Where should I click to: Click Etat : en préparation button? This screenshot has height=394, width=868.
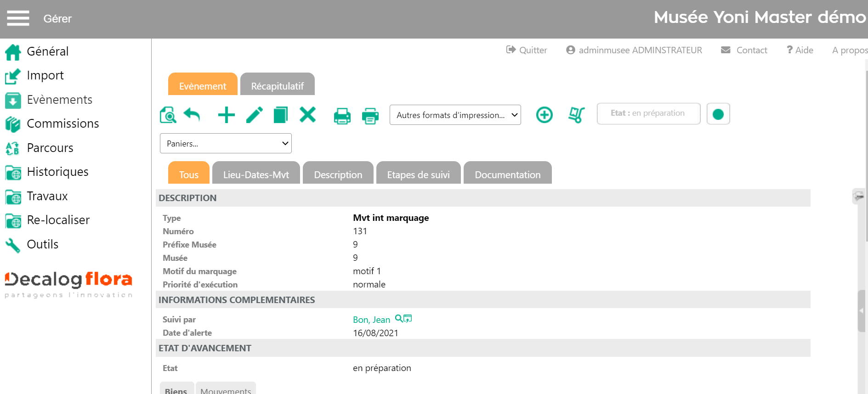(648, 113)
